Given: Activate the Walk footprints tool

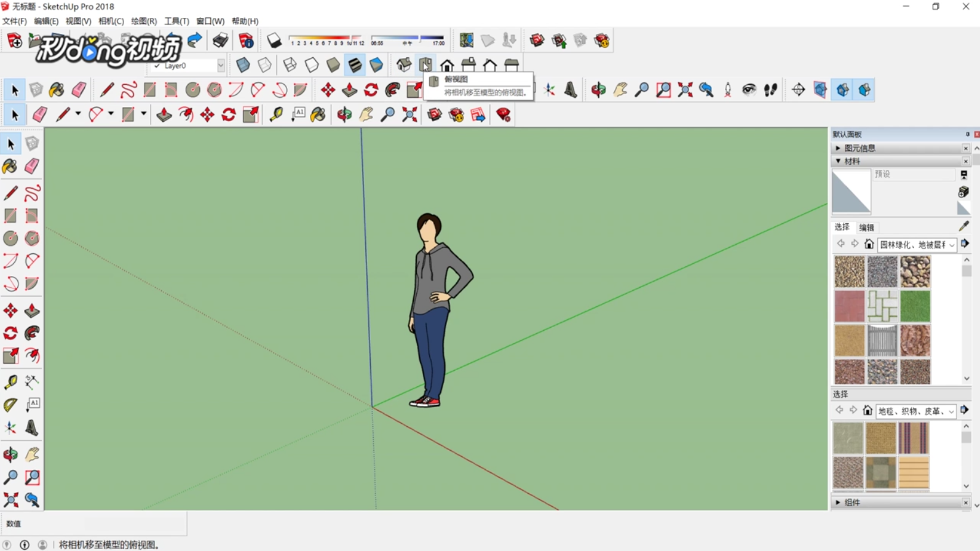Looking at the screenshot, I should pos(770,90).
